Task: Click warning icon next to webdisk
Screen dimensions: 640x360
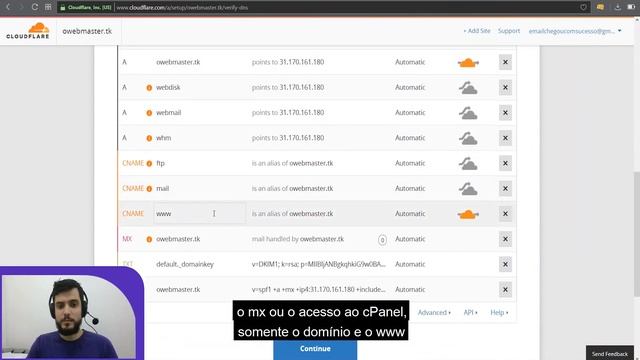Action: [x=149, y=88]
